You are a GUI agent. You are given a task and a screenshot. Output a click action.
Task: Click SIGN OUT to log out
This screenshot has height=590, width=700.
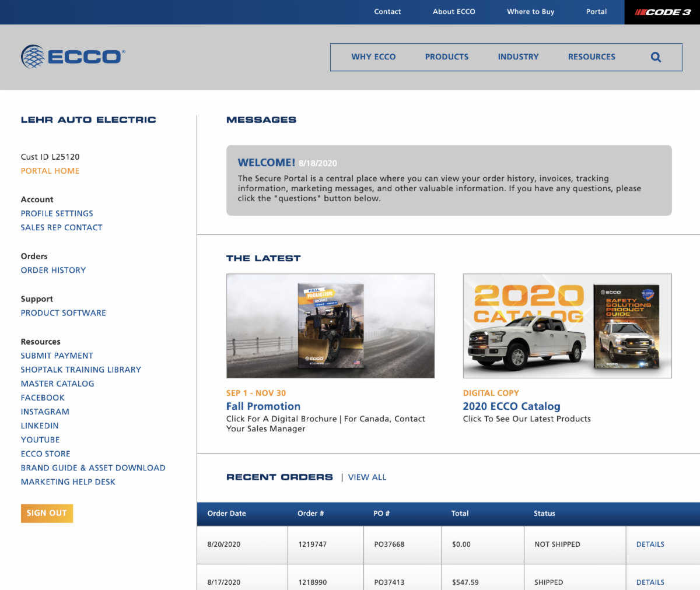click(x=47, y=513)
